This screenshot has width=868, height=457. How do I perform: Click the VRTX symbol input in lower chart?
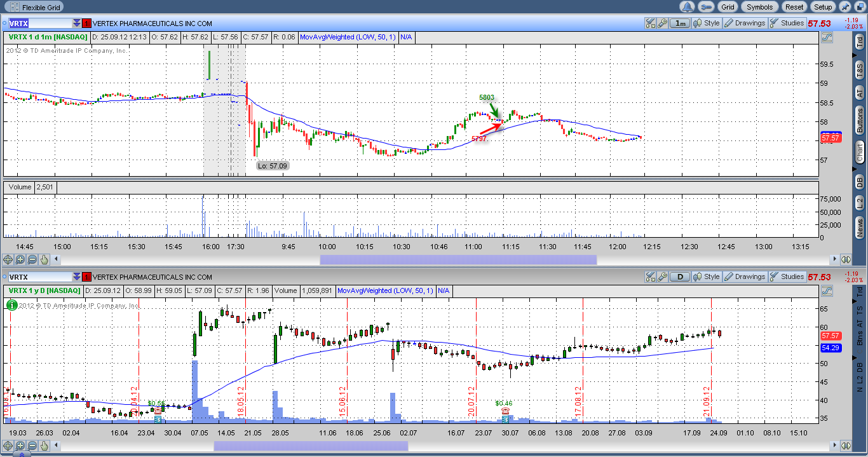38,277
